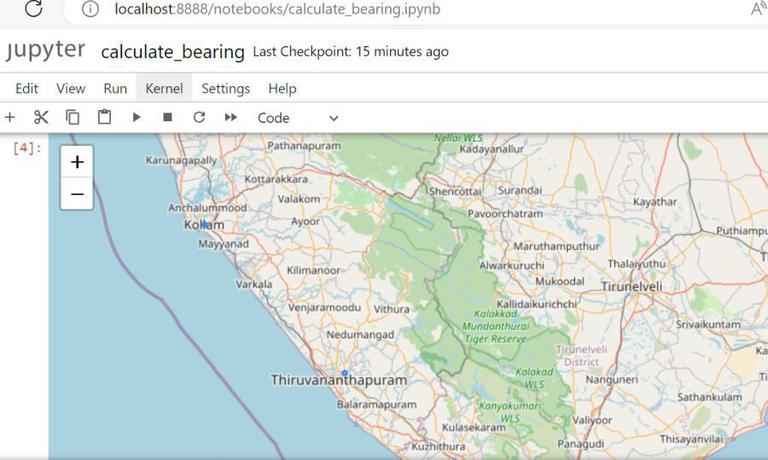Restart the kernel with circular arrow
The image size is (768, 460).
(x=199, y=117)
